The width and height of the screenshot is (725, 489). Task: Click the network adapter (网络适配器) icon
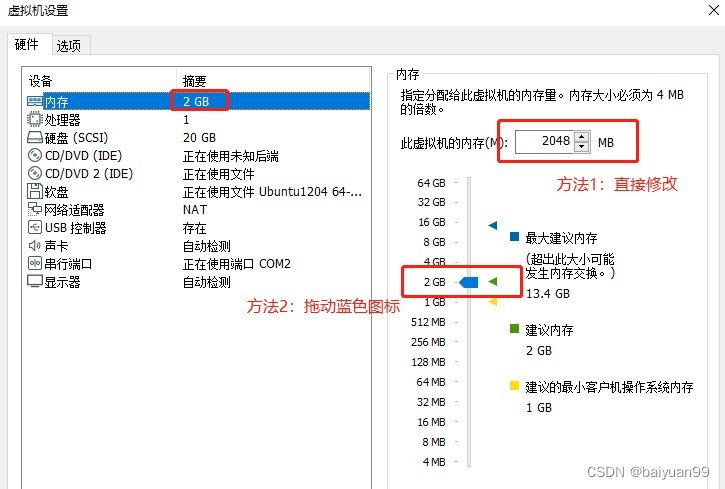pos(35,209)
